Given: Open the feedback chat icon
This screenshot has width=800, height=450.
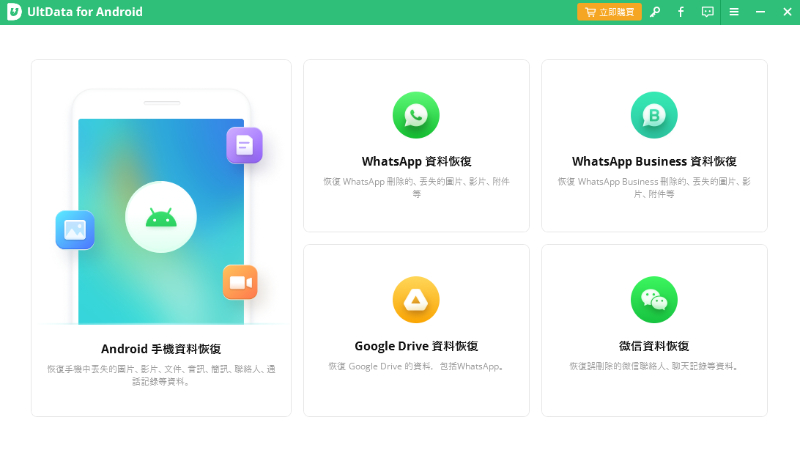Looking at the screenshot, I should pos(708,12).
